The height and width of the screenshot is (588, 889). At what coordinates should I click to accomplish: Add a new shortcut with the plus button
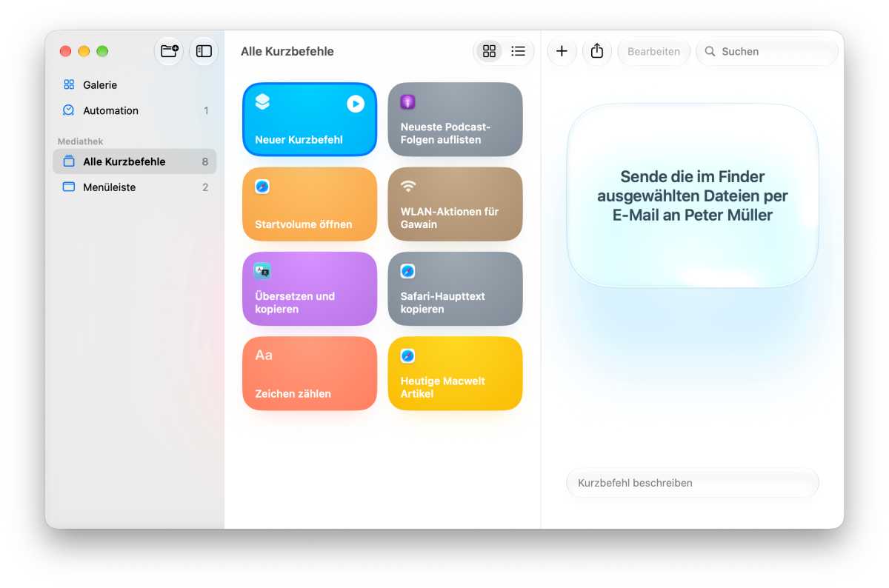(562, 51)
